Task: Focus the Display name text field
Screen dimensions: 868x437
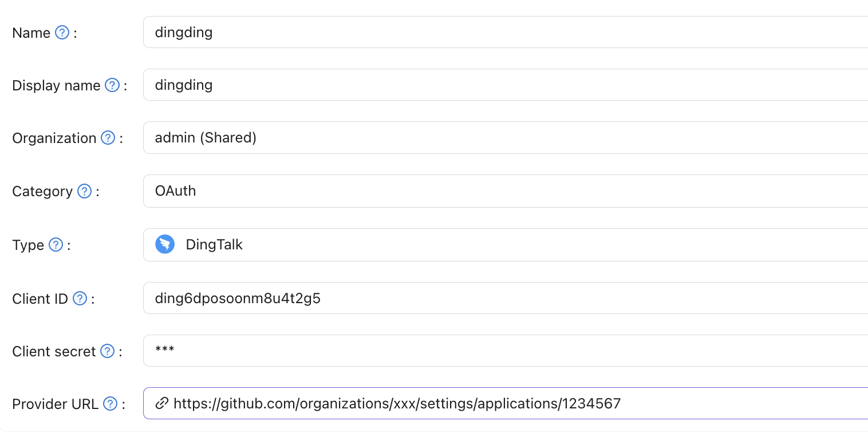Action: pyautogui.click(x=504, y=85)
